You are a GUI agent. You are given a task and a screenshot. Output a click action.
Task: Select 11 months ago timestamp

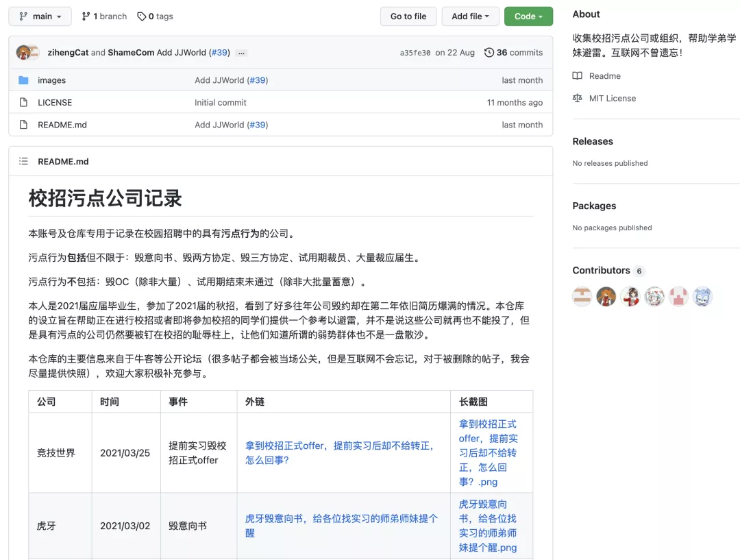[515, 102]
